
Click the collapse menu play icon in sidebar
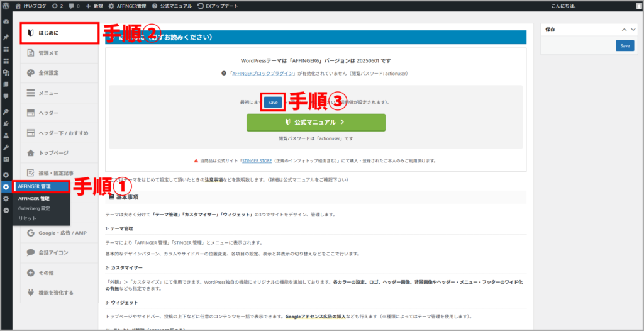point(6,210)
